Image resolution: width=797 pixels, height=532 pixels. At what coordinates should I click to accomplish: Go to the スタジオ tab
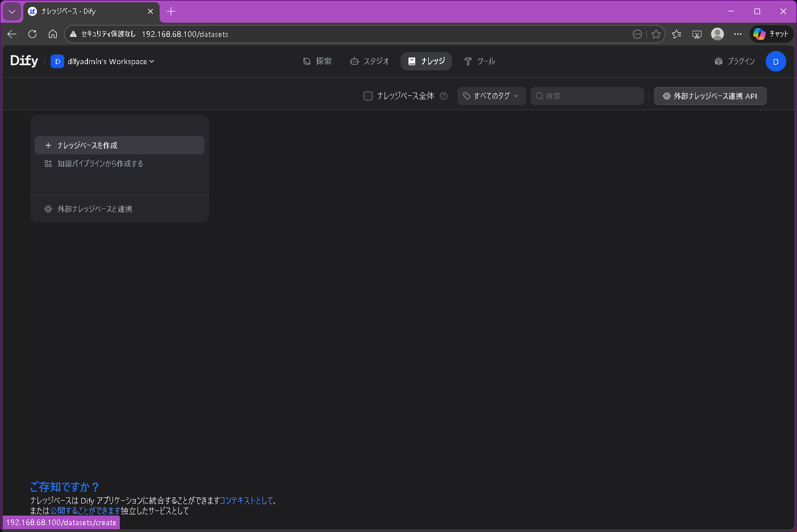click(369, 61)
